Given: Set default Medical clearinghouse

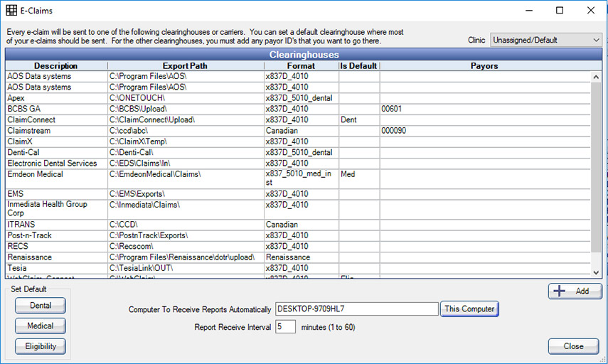Looking at the screenshot, I should tap(41, 326).
